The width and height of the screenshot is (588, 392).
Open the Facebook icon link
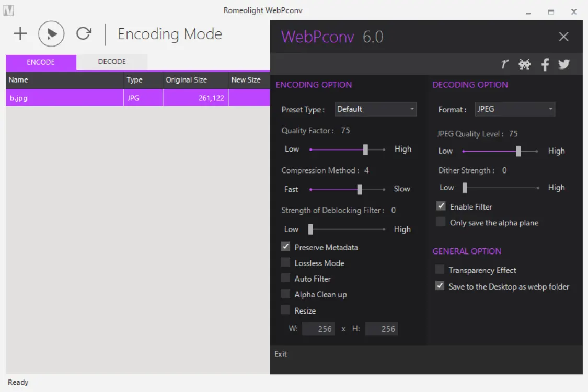click(x=545, y=64)
